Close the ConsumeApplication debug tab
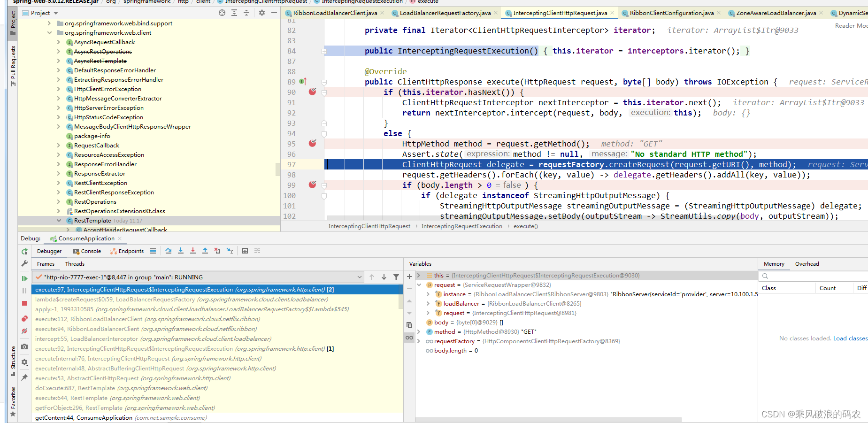Image resolution: width=868 pixels, height=423 pixels. (120, 238)
